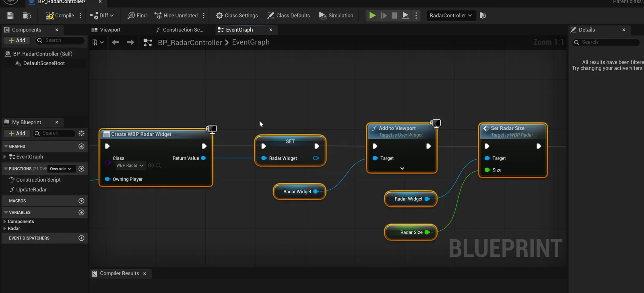Select BP_RadarController (Self) component

pyautogui.click(x=43, y=54)
